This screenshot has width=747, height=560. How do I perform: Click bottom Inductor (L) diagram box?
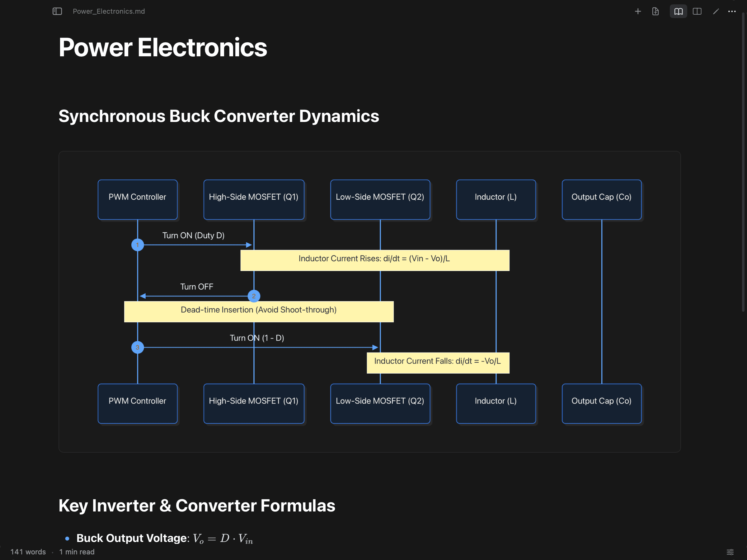[x=496, y=404]
